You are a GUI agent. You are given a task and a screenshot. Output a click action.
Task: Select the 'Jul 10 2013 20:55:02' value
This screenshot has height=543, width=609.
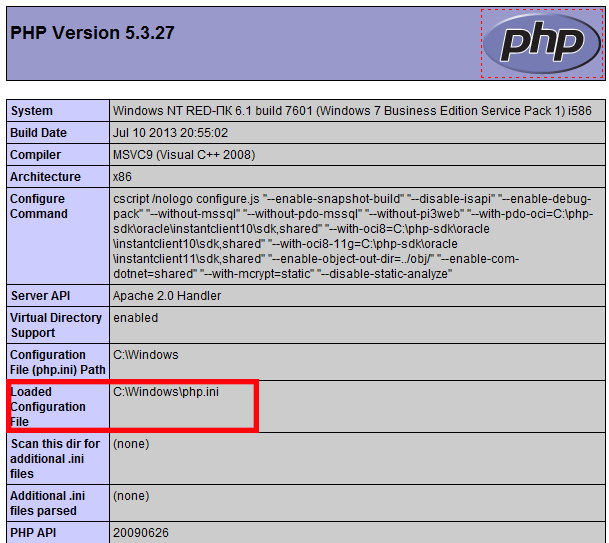pos(171,133)
